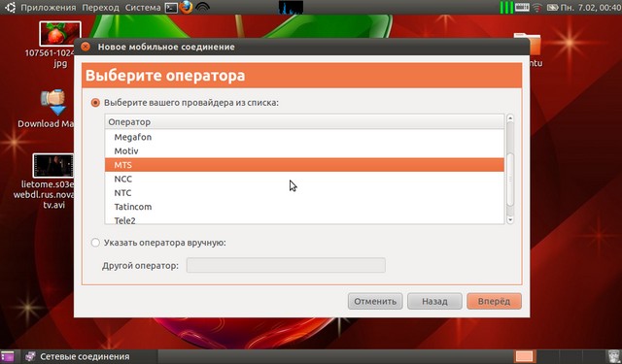622x364 pixels.
Task: Choose MTS in the operator list
Action: pos(304,165)
